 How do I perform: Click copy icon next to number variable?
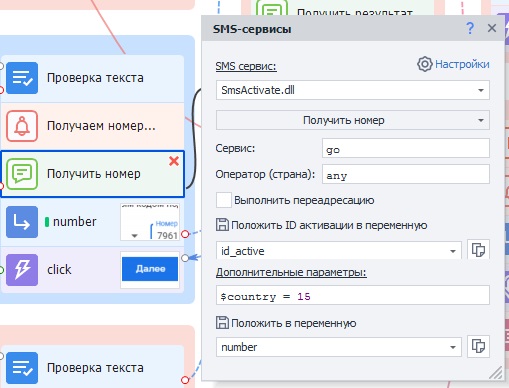(x=478, y=346)
